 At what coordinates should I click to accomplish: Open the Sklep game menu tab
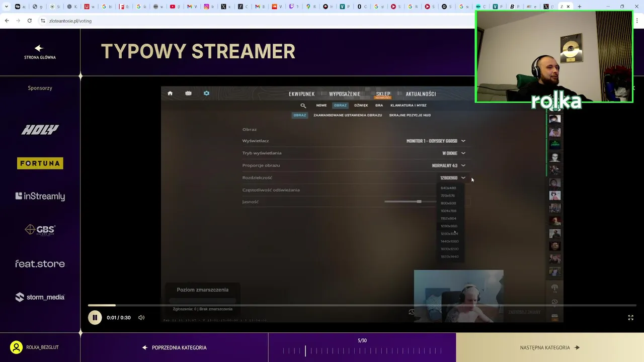click(383, 94)
